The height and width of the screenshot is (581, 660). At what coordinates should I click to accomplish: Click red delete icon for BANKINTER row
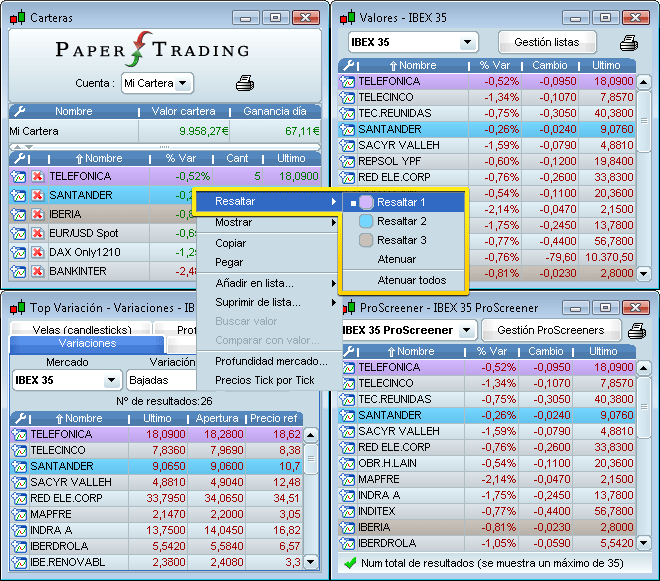[37, 271]
